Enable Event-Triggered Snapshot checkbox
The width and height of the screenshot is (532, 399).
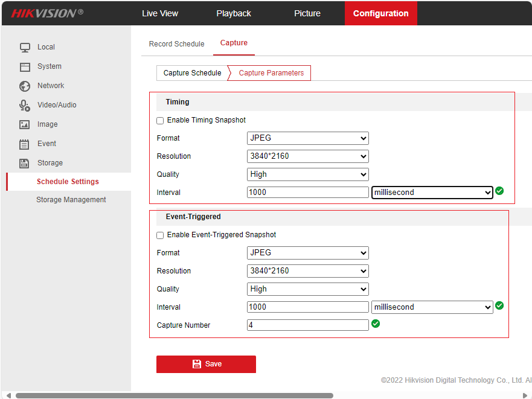click(160, 235)
